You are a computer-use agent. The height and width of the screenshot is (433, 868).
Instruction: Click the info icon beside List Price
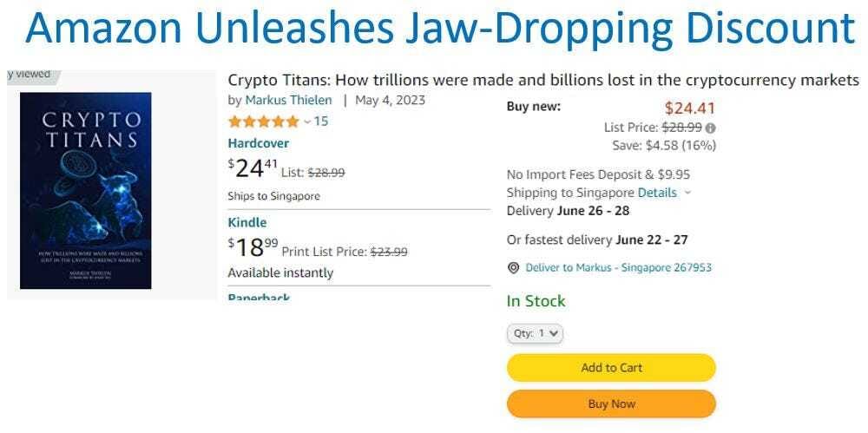click(x=711, y=128)
